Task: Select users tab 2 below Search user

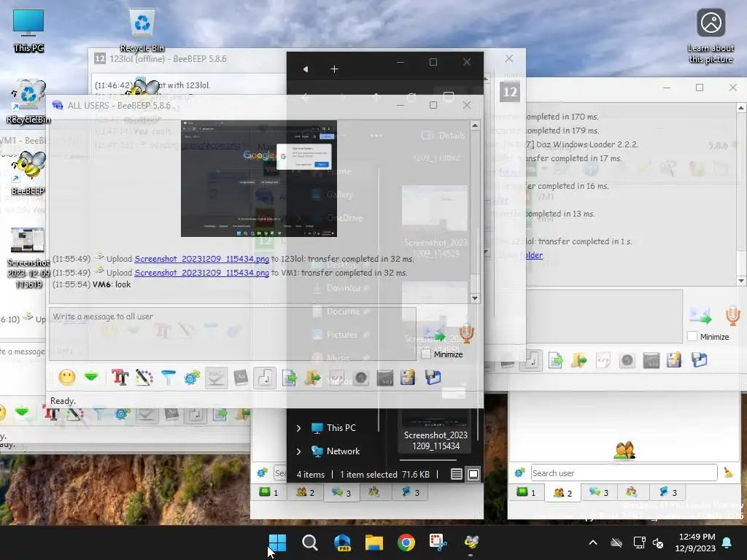Action: (562, 492)
